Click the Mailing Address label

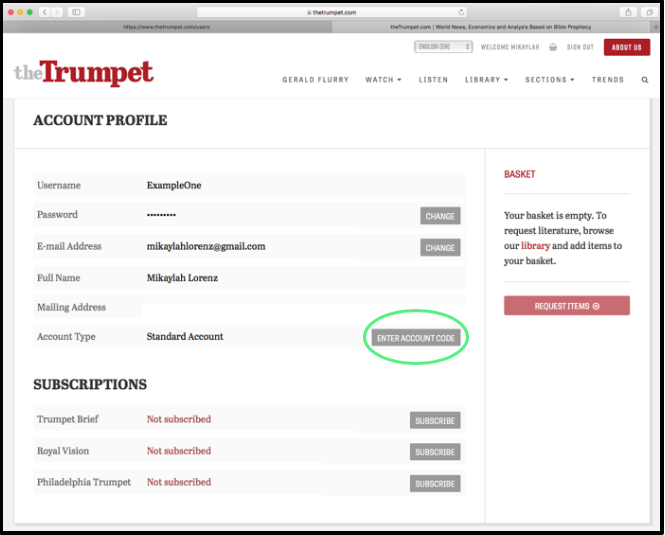click(x=71, y=307)
